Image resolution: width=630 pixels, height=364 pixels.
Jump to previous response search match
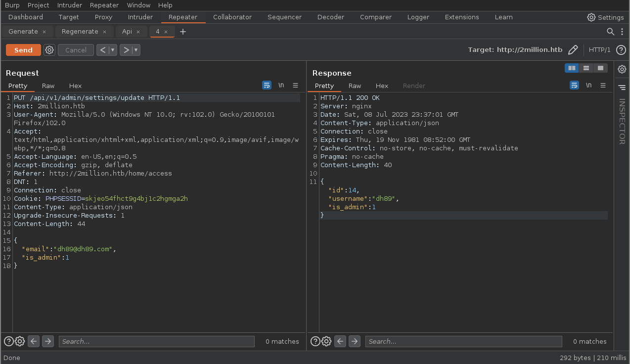point(340,341)
